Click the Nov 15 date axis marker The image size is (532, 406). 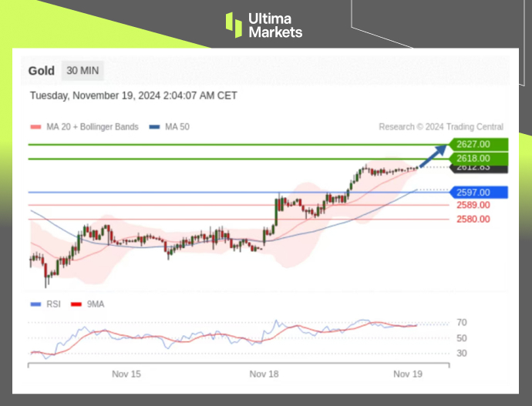click(126, 374)
